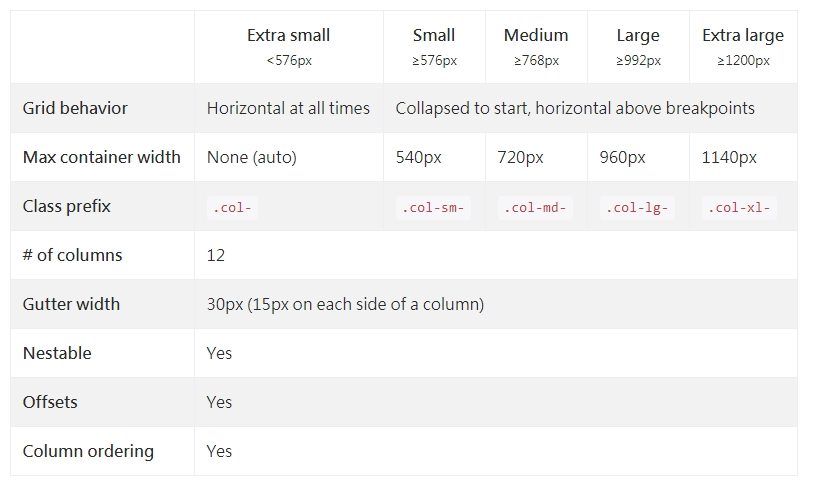Click the Large column header

click(x=638, y=36)
